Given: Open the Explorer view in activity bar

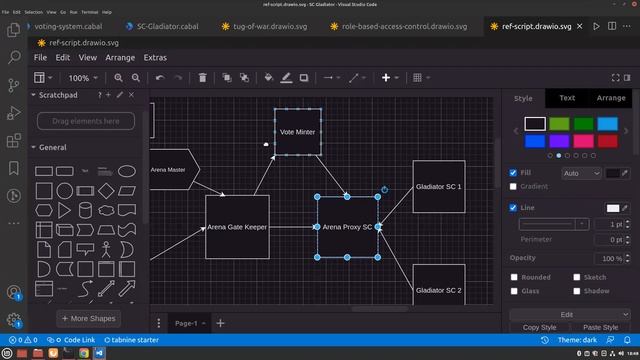Looking at the screenshot, I should (x=13, y=30).
